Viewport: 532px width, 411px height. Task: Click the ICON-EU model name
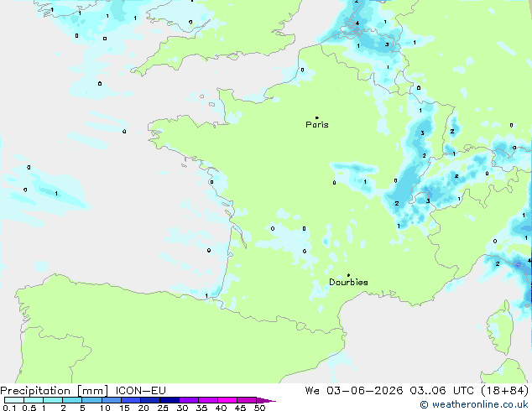click(140, 391)
